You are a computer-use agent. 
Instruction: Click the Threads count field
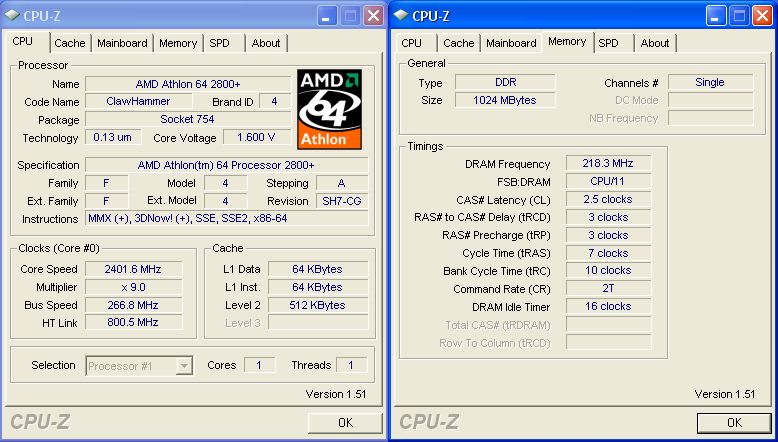tap(351, 365)
